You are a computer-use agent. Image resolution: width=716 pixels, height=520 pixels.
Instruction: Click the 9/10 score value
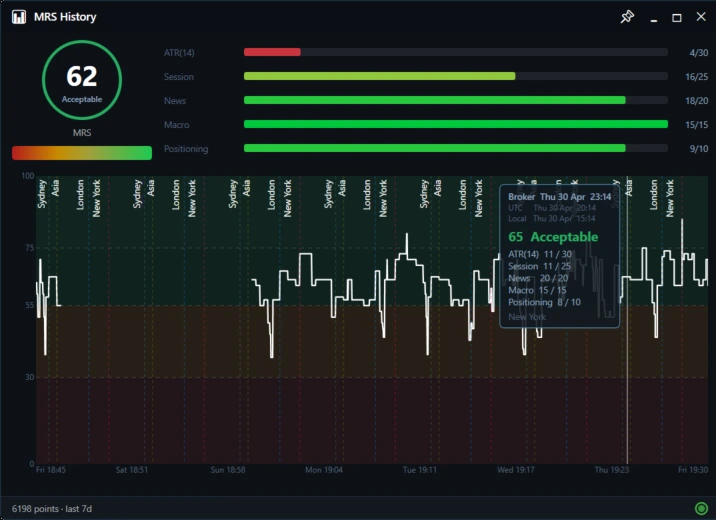pyautogui.click(x=699, y=149)
